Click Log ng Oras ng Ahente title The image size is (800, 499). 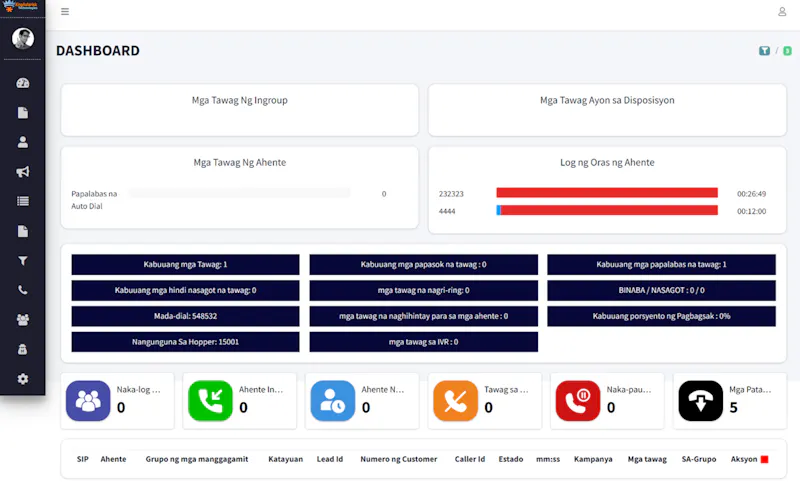tap(607, 162)
